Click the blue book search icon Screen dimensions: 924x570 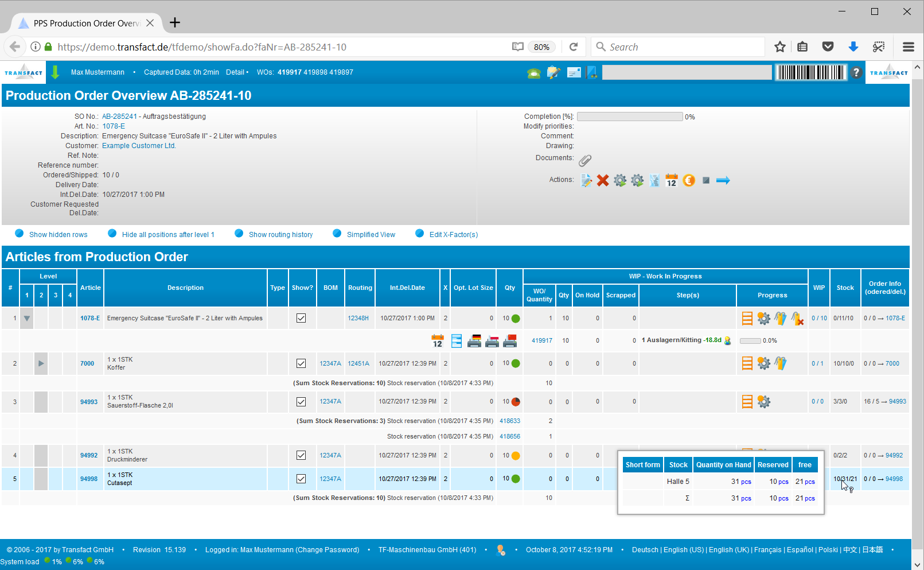[592, 72]
